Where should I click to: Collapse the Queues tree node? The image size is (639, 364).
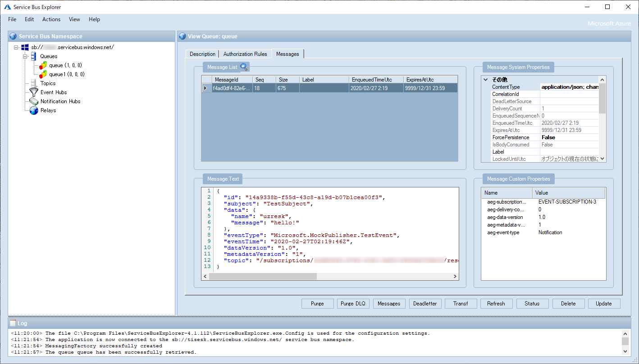pyautogui.click(x=25, y=56)
